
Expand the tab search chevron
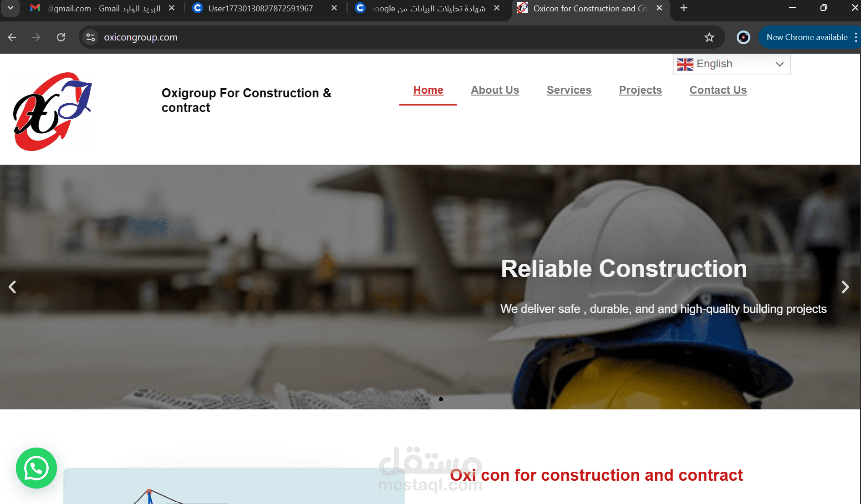pyautogui.click(x=10, y=8)
